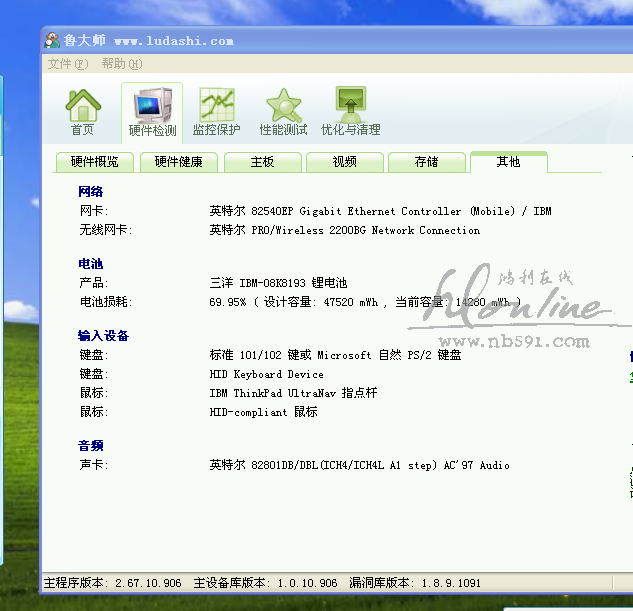Screen dimensions: 633x611
Task: Open the 帮助(H) menu
Action: point(121,64)
